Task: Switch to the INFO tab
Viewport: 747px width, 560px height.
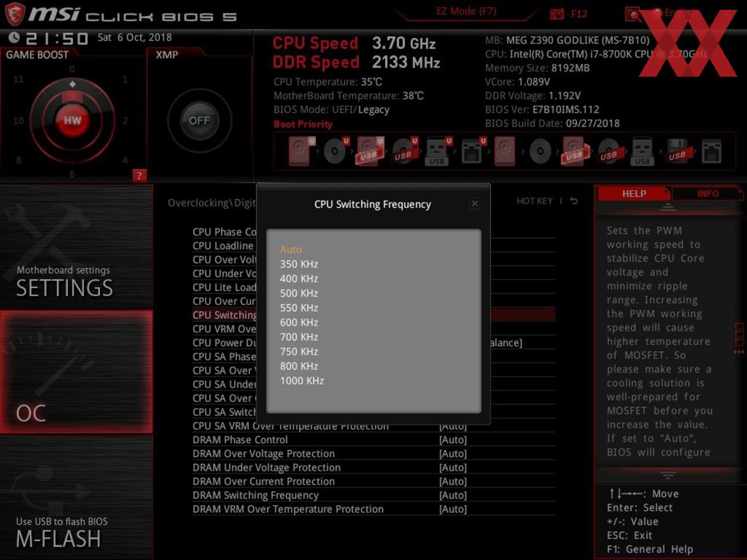Action: point(707,194)
